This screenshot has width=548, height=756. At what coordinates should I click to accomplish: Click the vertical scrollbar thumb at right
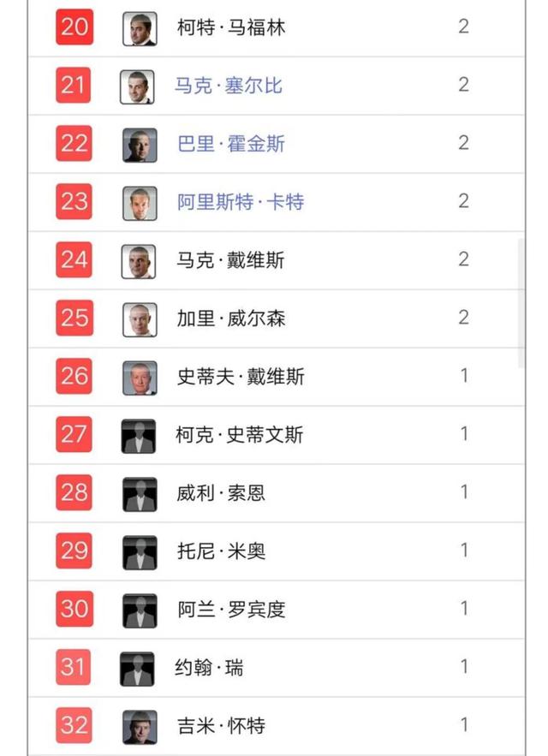[521, 304]
